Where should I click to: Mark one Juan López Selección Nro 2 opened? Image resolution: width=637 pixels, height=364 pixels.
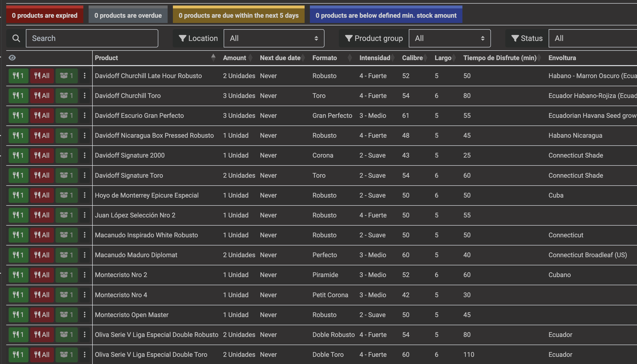click(x=67, y=215)
